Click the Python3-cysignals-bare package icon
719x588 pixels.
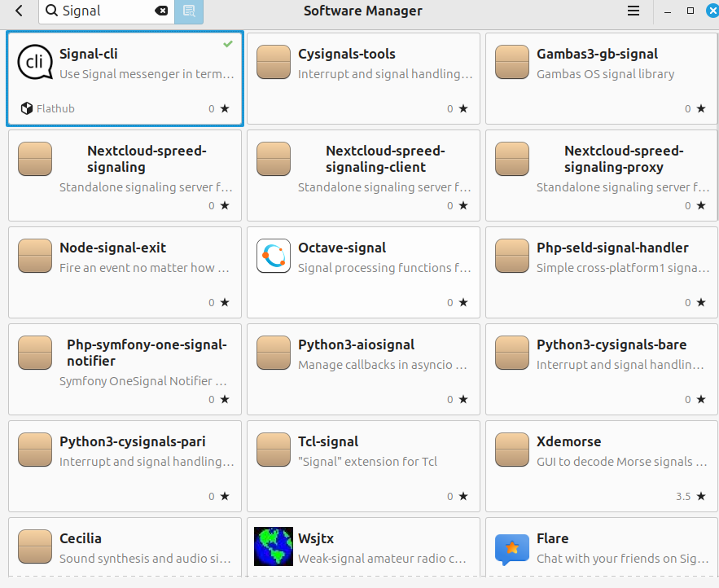[512, 353]
